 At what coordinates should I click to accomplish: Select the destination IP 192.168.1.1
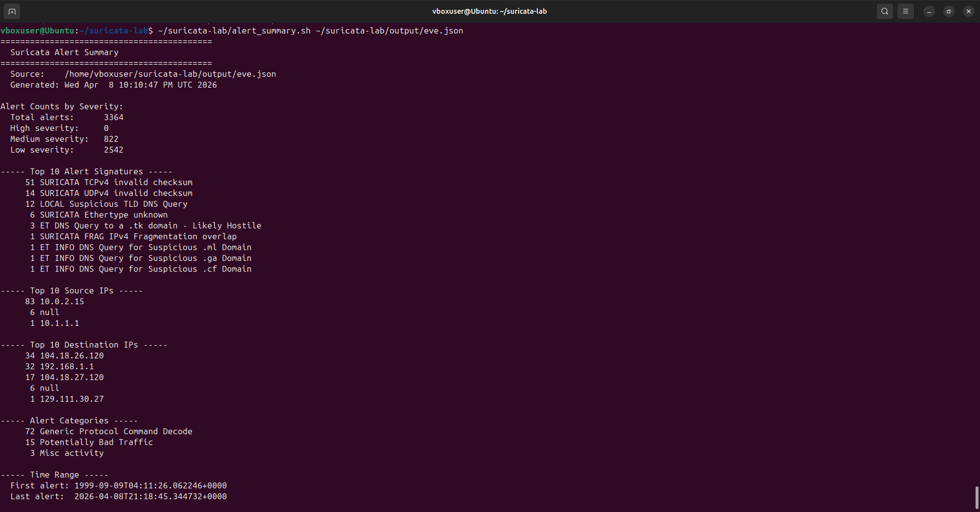(x=66, y=366)
